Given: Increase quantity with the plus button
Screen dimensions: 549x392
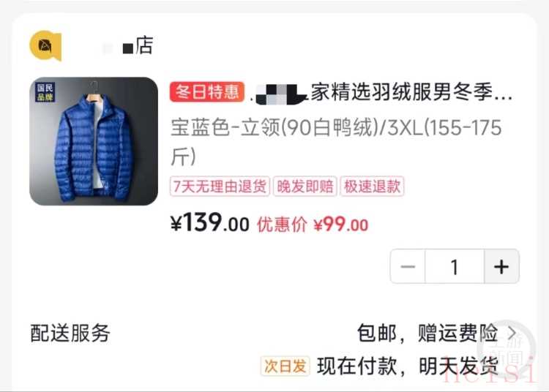Looking at the screenshot, I should 501,267.
